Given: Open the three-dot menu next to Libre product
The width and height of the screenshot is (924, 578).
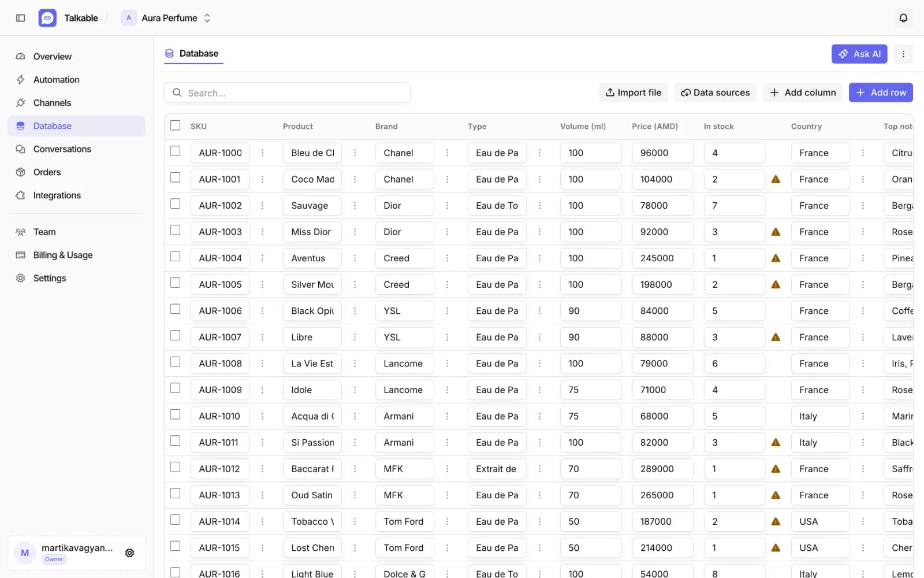Looking at the screenshot, I should coord(355,337).
